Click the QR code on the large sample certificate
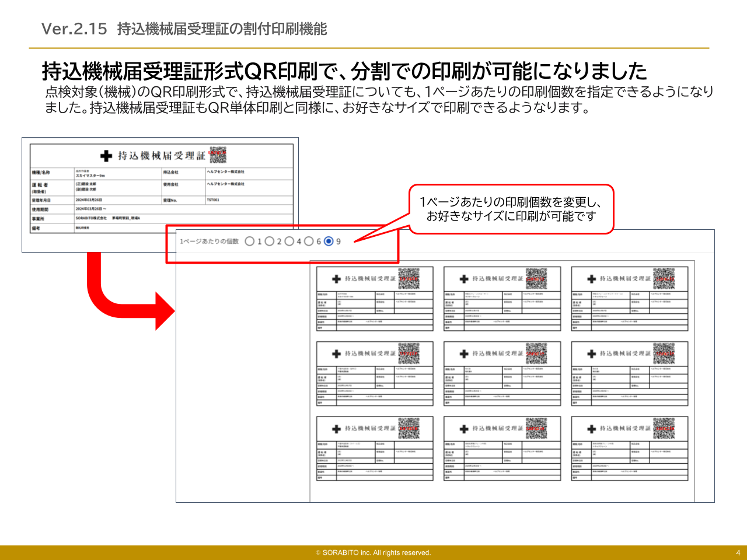This screenshot has height=560, width=747. (x=218, y=155)
